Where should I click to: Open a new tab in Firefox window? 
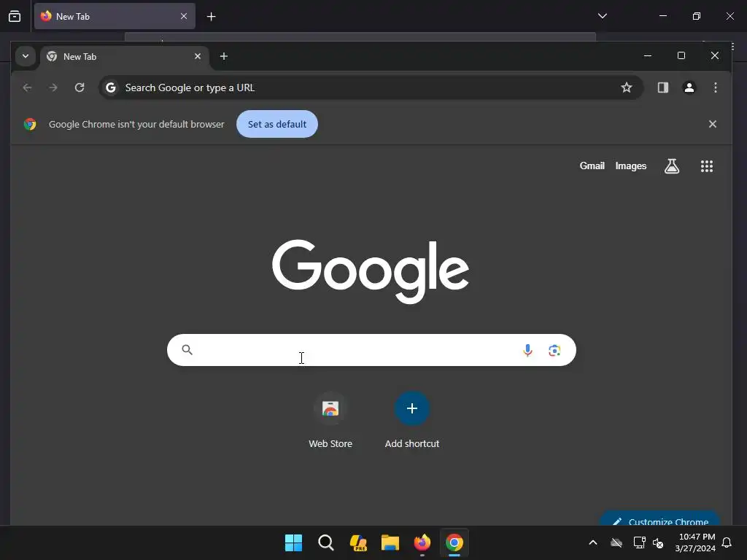(211, 17)
